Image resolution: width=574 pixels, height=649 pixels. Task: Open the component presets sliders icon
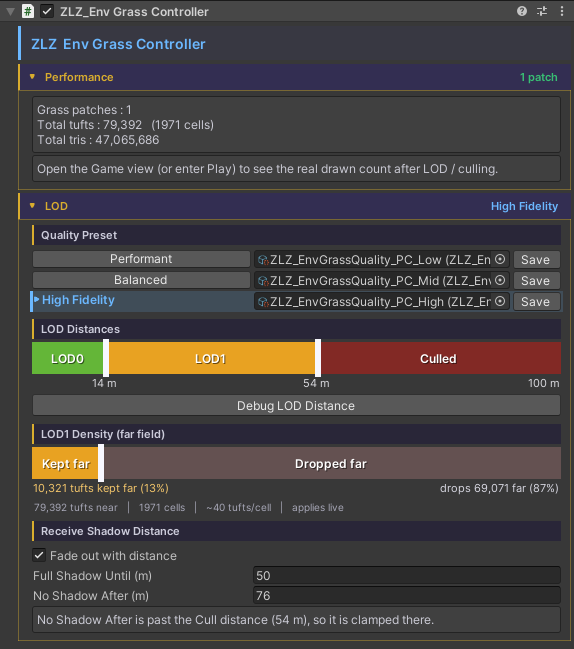point(542,11)
